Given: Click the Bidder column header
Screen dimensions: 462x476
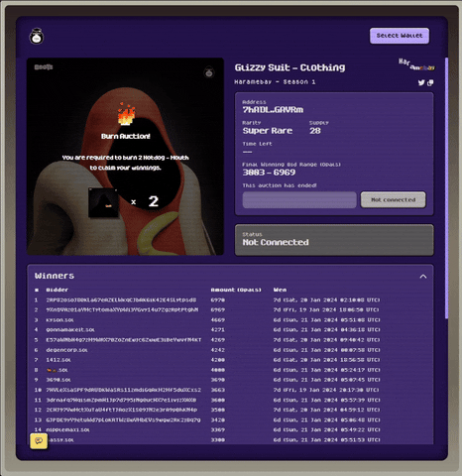Looking at the screenshot, I should (x=58, y=290).
